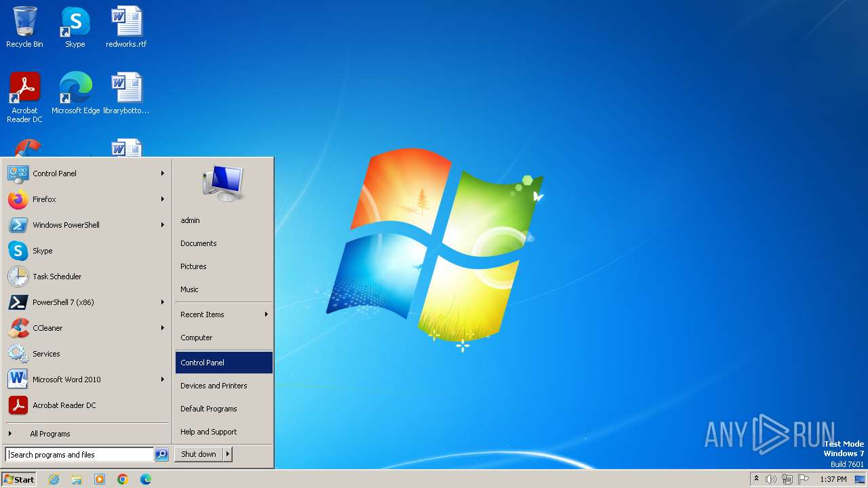Select highlighted Control Panel in right pane
Viewport: 868px width, 488px height.
tap(224, 363)
